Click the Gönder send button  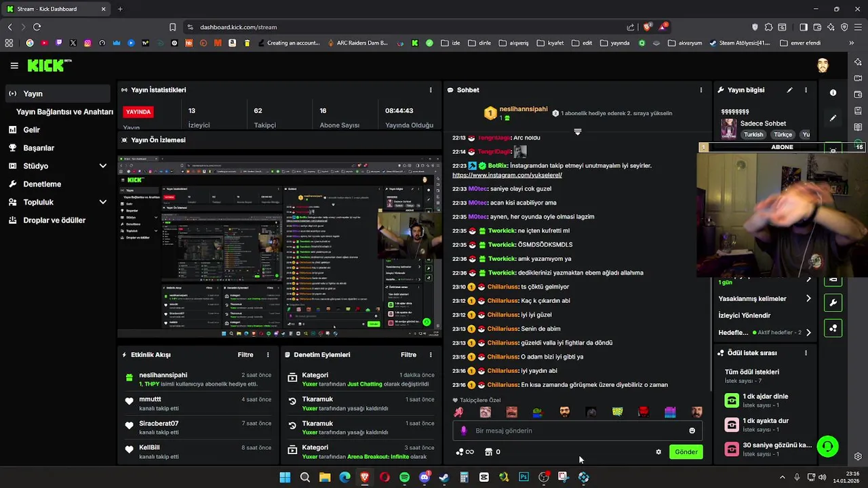point(686,452)
